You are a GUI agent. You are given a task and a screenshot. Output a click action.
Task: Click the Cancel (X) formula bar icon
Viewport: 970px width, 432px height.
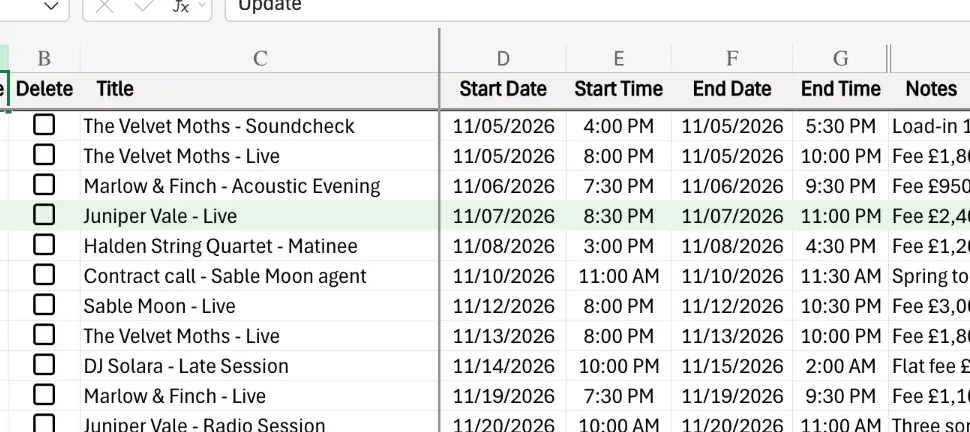pyautogui.click(x=105, y=6)
